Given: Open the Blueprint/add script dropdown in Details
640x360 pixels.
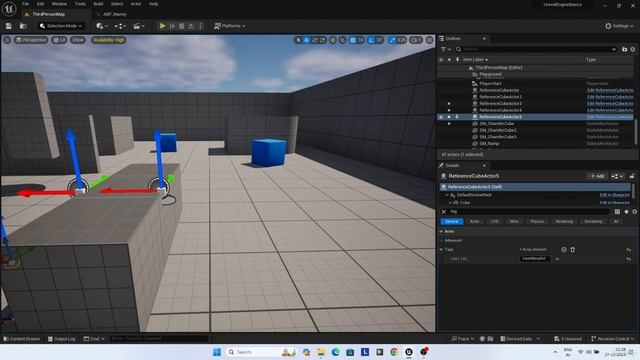Looking at the screenshot, I should [x=617, y=176].
